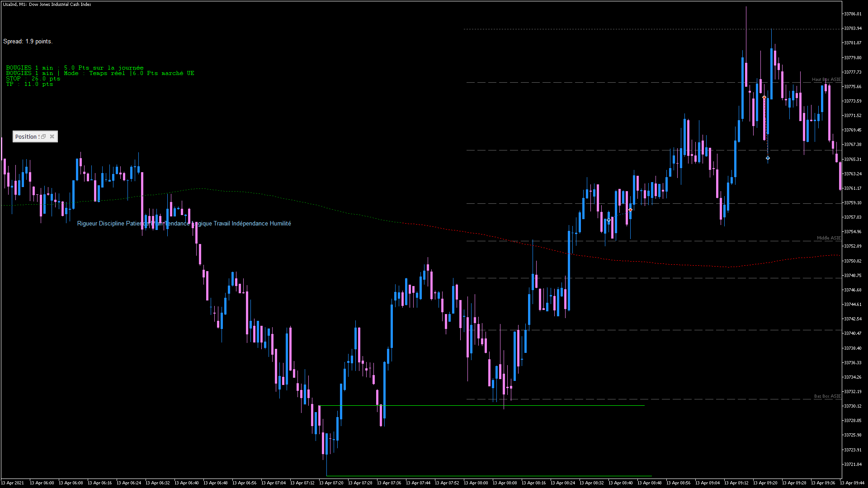This screenshot has width=868, height=488.
Task: Click the red sell arrow below Haut Box ASIE line
Action: point(764,98)
